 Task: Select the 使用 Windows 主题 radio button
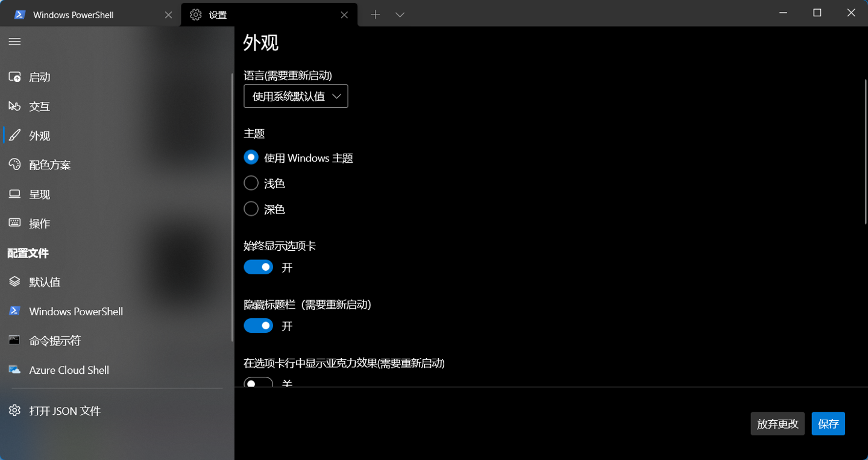point(251,157)
